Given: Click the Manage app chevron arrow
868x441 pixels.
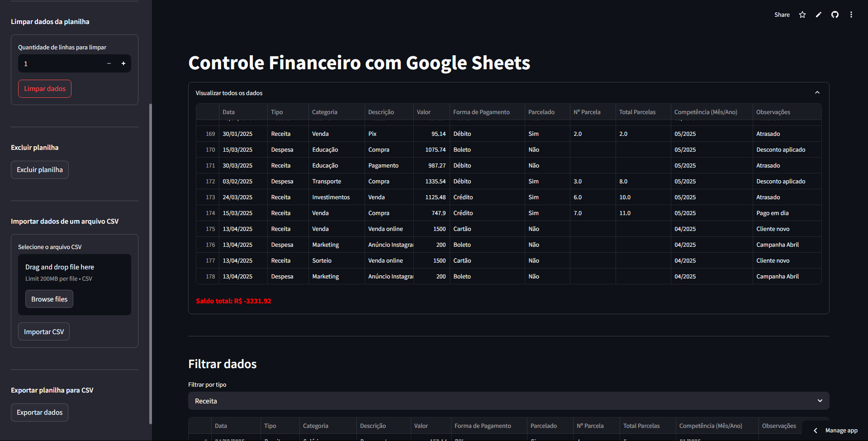Looking at the screenshot, I should click(815, 431).
